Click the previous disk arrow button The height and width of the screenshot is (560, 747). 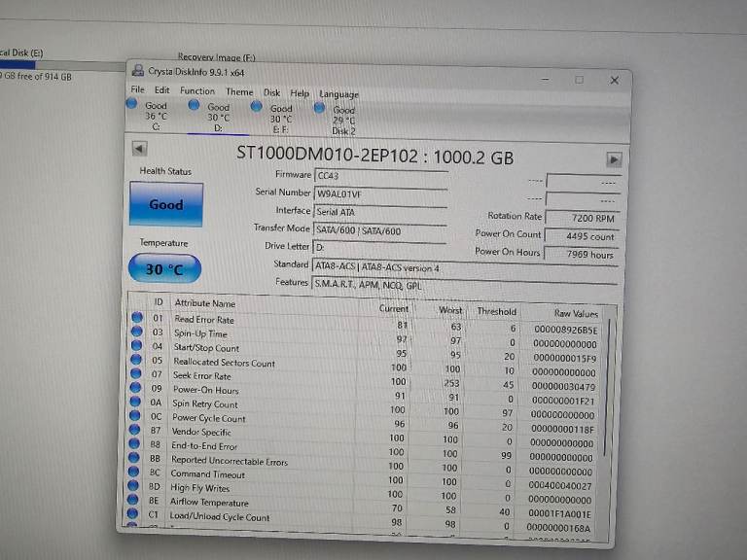pyautogui.click(x=139, y=149)
